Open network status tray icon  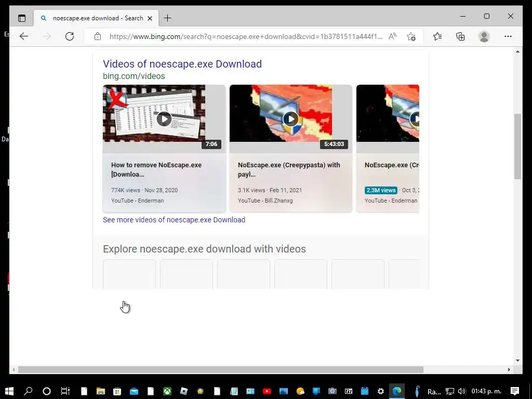click(x=450, y=391)
